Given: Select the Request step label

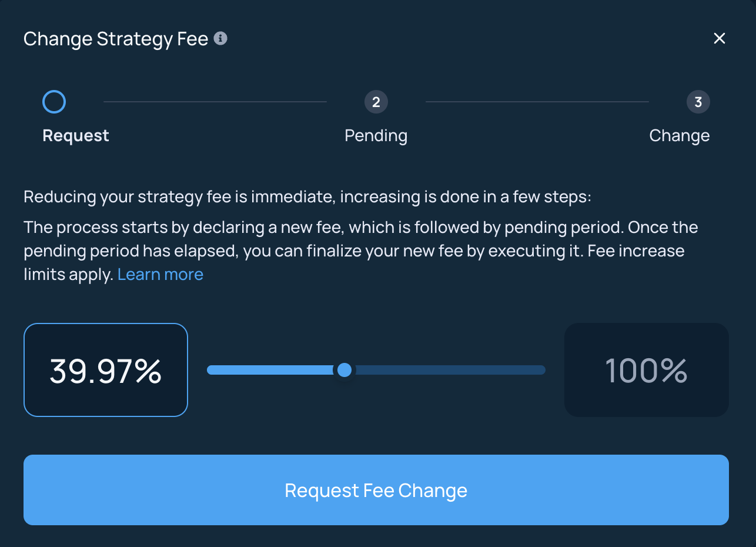Looking at the screenshot, I should (76, 136).
